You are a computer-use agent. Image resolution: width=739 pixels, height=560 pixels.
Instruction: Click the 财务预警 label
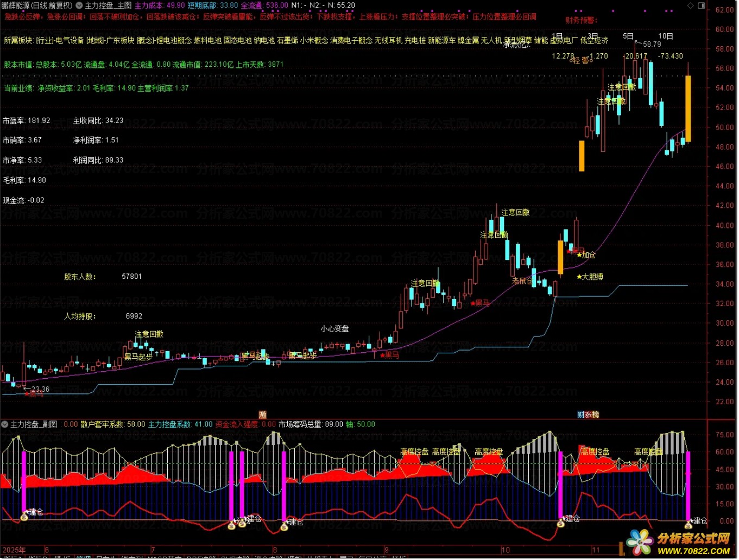point(580,20)
